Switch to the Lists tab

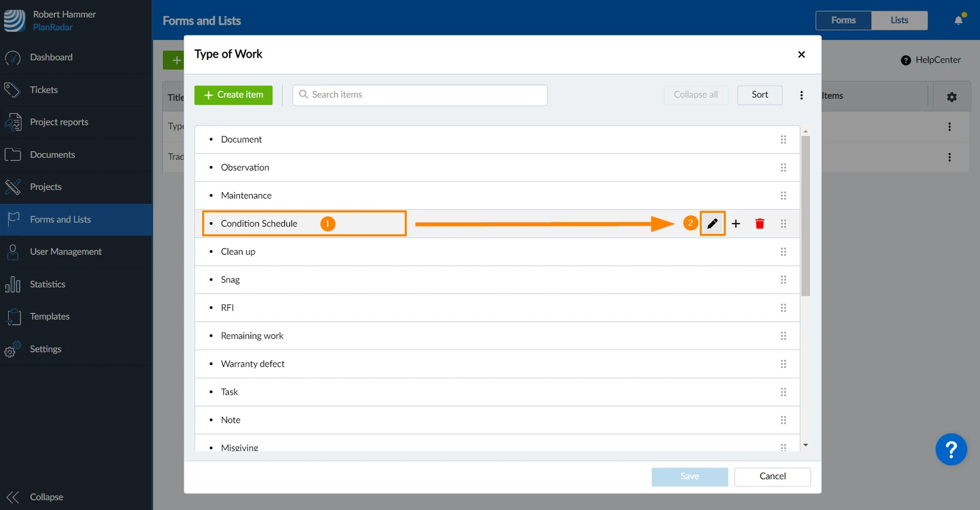click(x=899, y=20)
